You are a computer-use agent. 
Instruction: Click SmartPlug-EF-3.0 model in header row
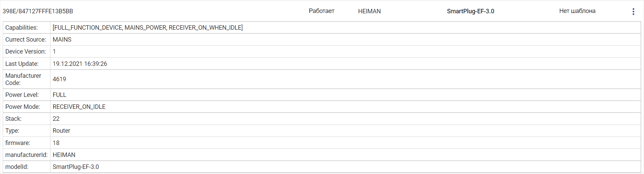tap(470, 11)
